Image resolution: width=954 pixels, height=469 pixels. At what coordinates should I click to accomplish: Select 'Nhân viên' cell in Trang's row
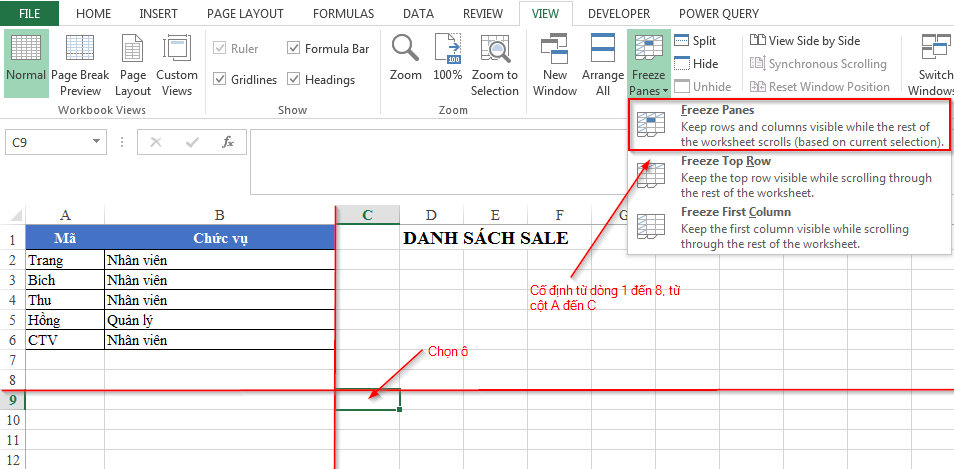click(x=220, y=260)
